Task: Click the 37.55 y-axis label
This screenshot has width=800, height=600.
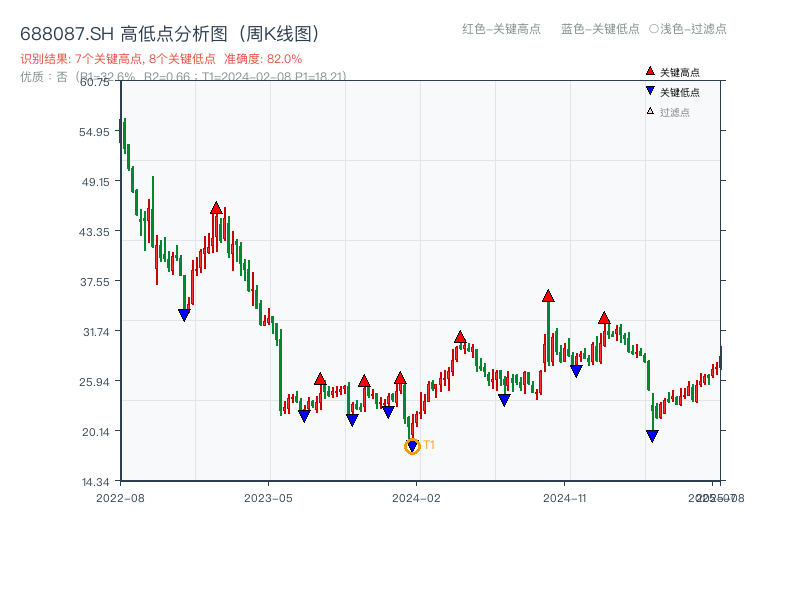Action: click(x=94, y=282)
